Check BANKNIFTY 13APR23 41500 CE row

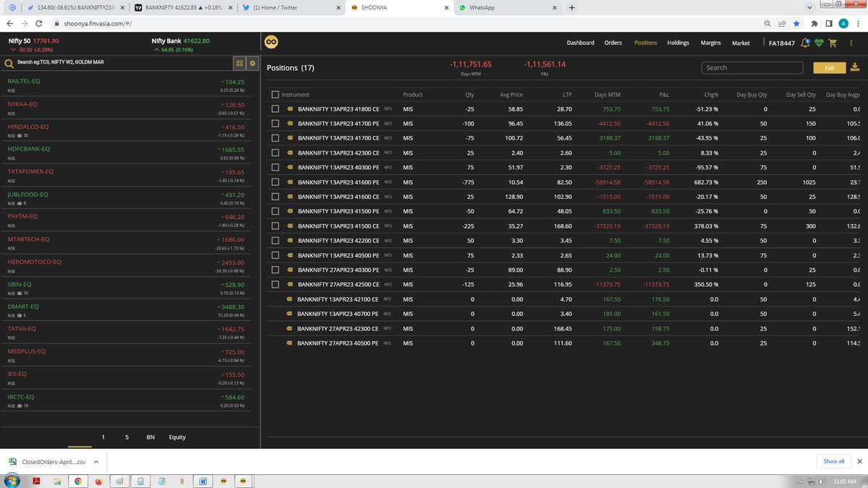(275, 226)
